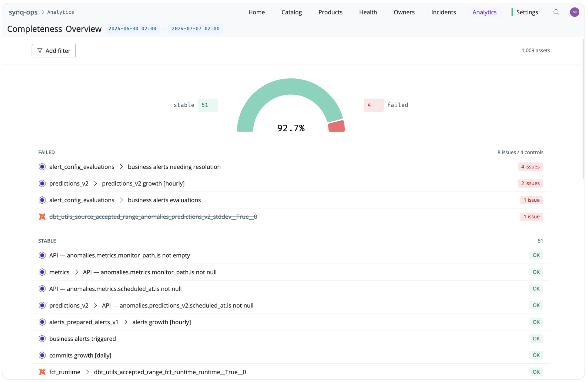Click the hexagon icon beside business alerts triggered
Viewport: 588px width, 382px height.
coord(42,338)
